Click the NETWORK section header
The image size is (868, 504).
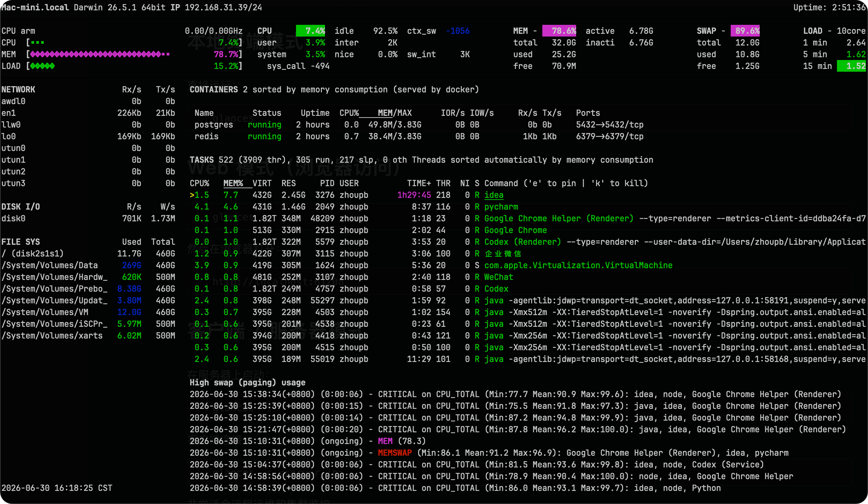18,90
